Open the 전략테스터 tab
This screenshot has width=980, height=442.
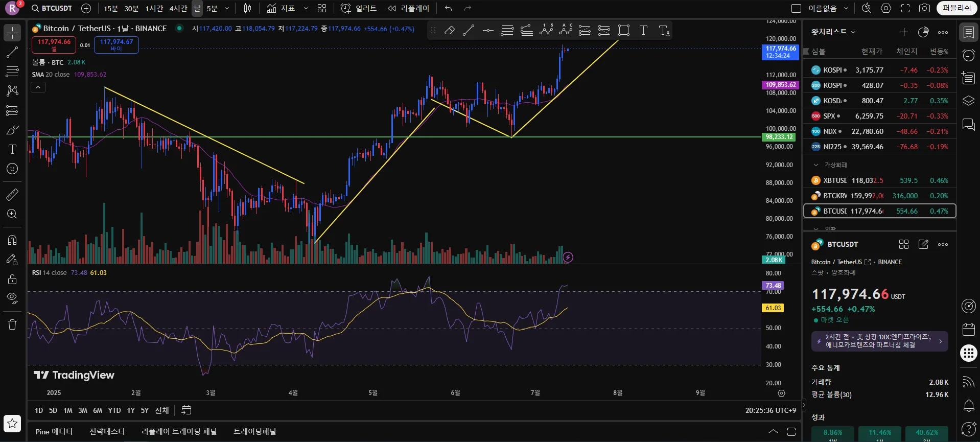point(107,432)
